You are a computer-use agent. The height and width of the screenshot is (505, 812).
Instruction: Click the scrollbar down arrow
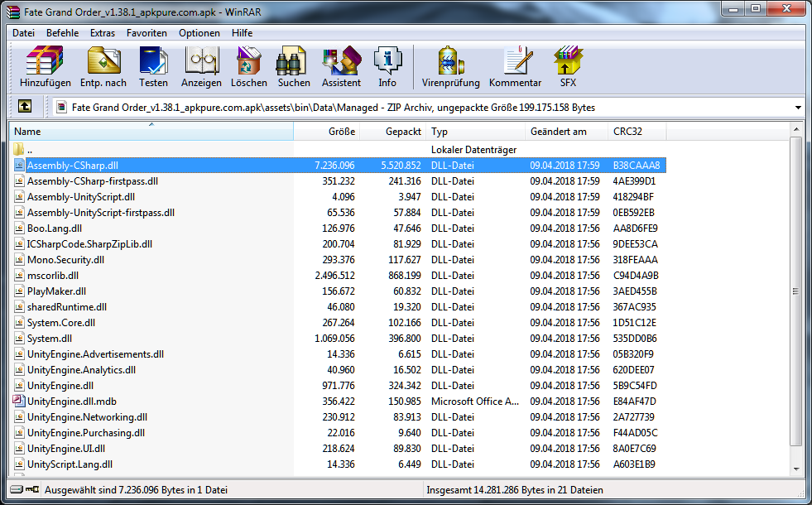796,469
